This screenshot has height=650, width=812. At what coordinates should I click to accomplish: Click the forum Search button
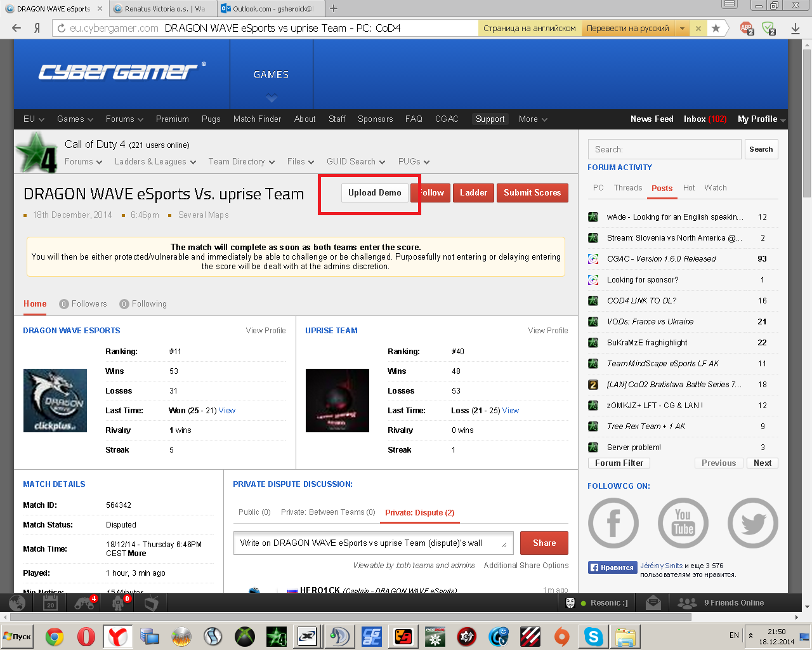761,149
